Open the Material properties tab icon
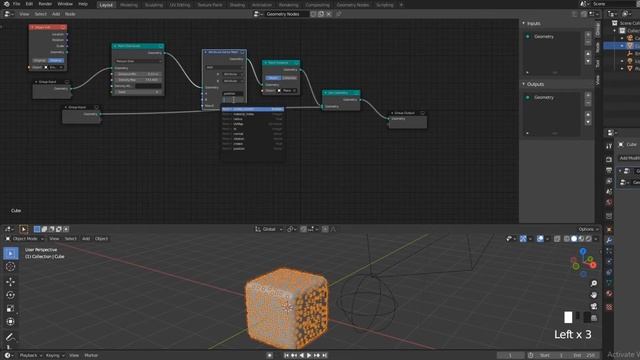Image resolution: width=640 pixels, height=360 pixels. pos(609,293)
